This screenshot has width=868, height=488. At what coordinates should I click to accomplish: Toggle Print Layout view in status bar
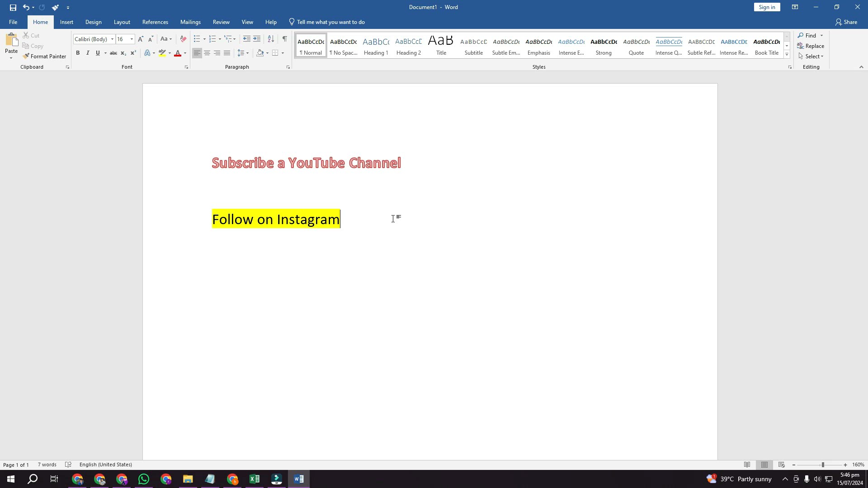pyautogui.click(x=764, y=465)
